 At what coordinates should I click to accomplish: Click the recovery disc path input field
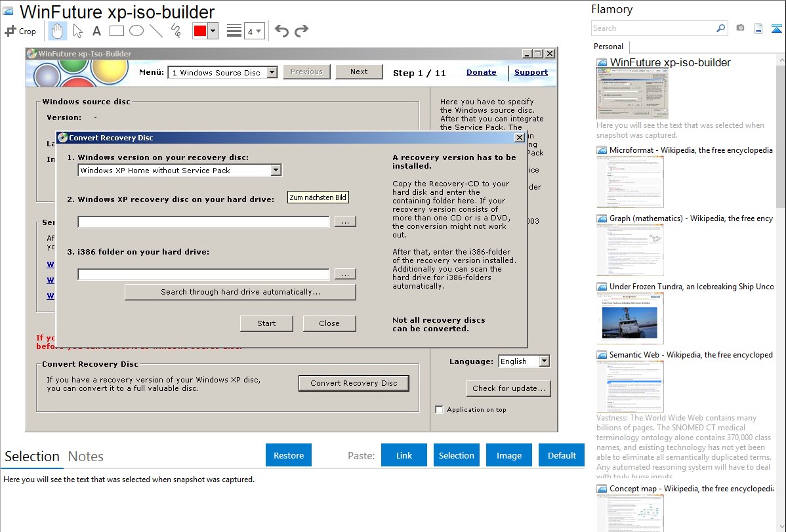pos(203,222)
